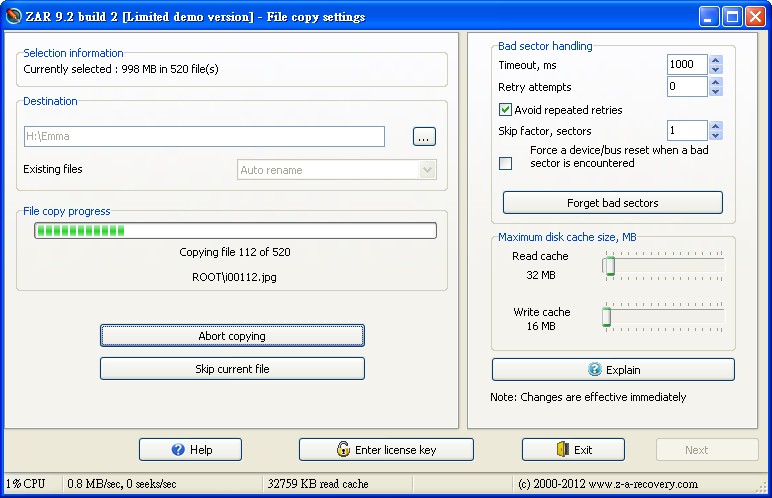Viewport: 772px width, 498px height.
Task: Click the padlock icon on Enter license key
Action: (343, 449)
